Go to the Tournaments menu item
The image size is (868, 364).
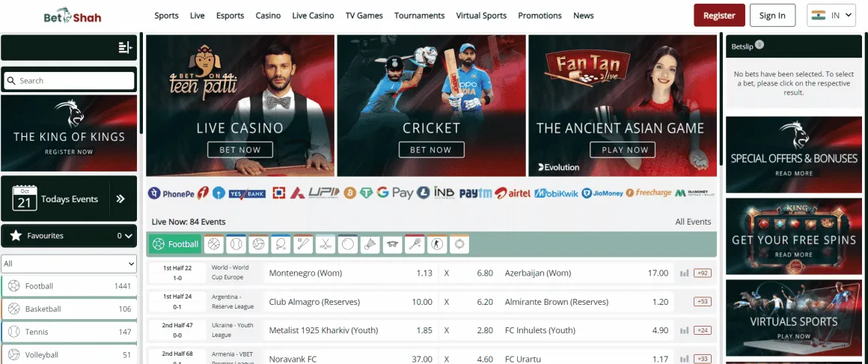coord(419,15)
